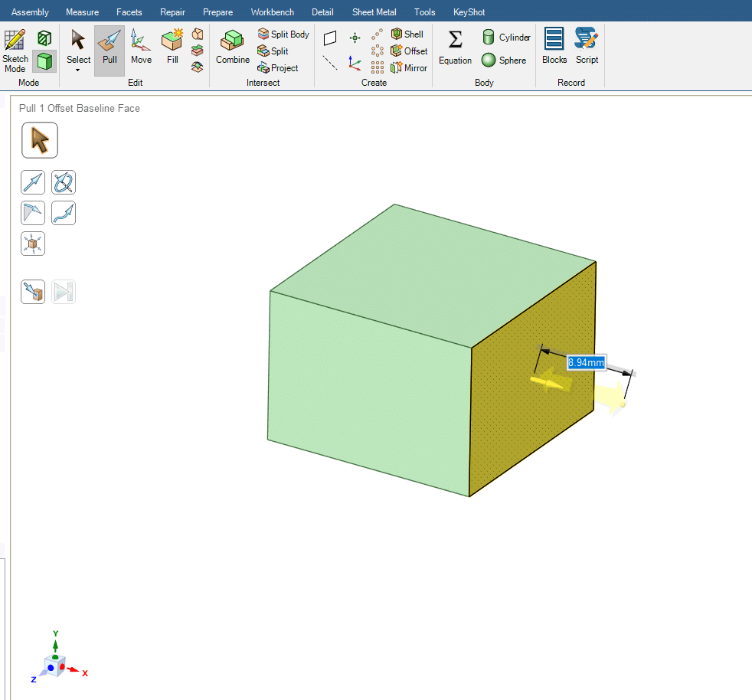Open the Sheet Metal tab

pos(374,12)
